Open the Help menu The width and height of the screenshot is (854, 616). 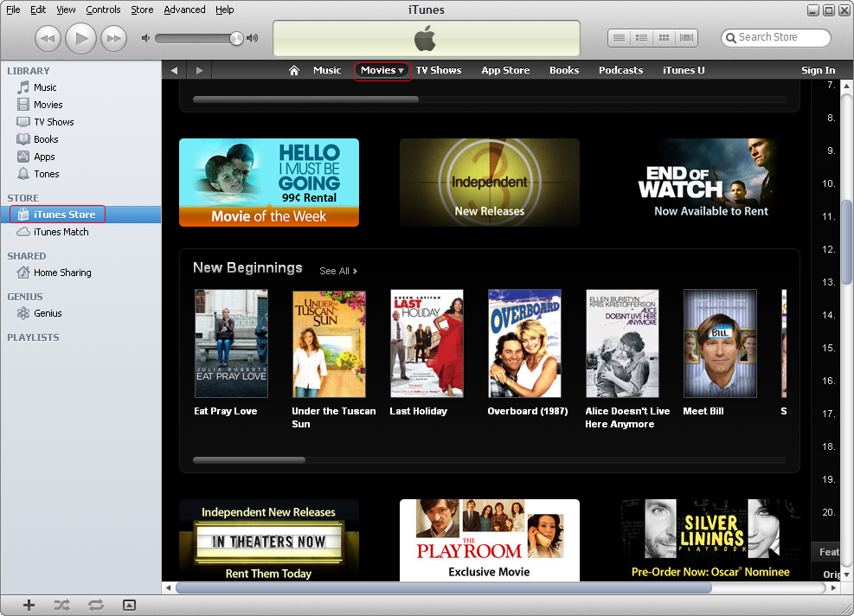click(x=224, y=10)
